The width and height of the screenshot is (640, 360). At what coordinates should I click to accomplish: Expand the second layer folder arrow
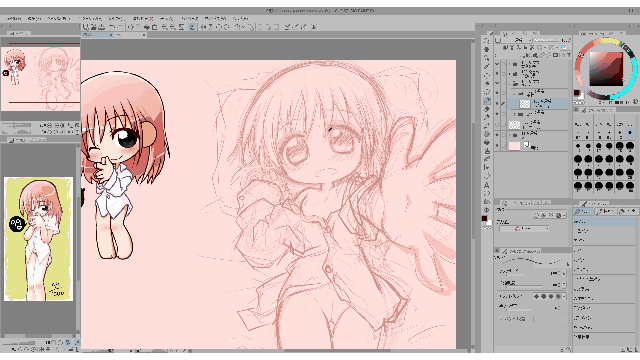[510, 74]
